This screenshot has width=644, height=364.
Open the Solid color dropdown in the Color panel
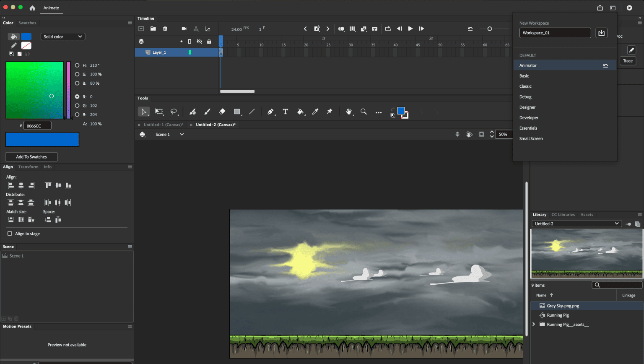62,36
